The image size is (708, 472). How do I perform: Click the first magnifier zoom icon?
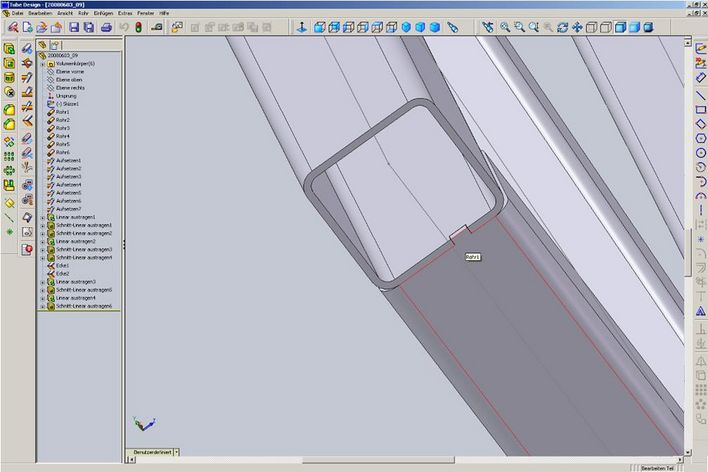505,27
